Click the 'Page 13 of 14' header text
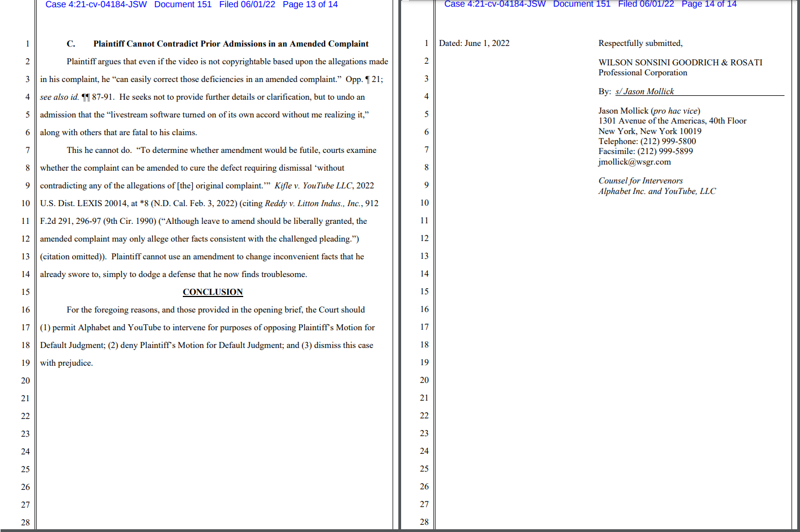This screenshot has height=532, width=800. (310, 4)
